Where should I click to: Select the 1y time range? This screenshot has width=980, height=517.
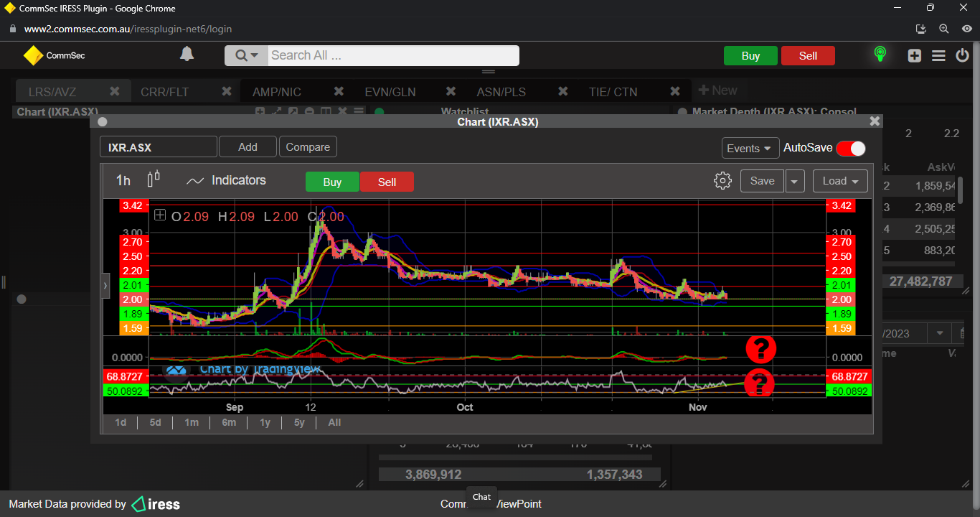pyautogui.click(x=265, y=422)
